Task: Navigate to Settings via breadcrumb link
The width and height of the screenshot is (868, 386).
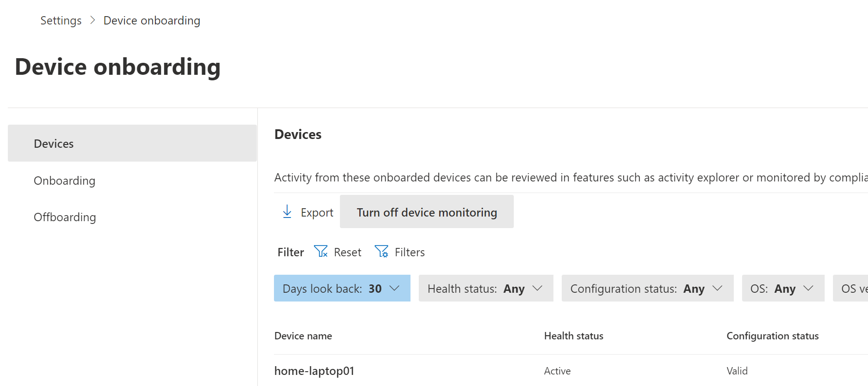Action: [x=61, y=21]
